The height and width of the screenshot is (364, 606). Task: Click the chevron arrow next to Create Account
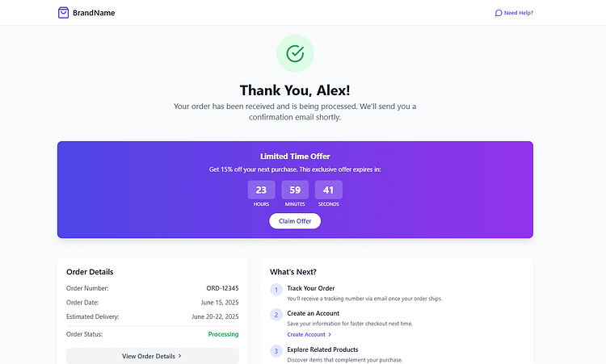tap(330, 335)
